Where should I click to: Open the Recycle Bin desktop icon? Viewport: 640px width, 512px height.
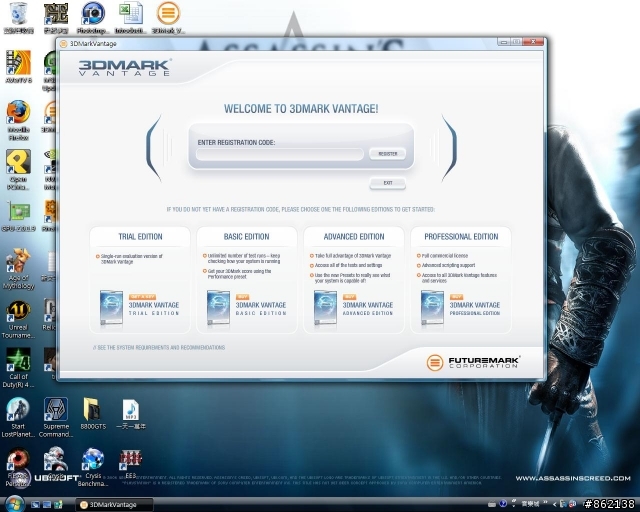coord(18,13)
